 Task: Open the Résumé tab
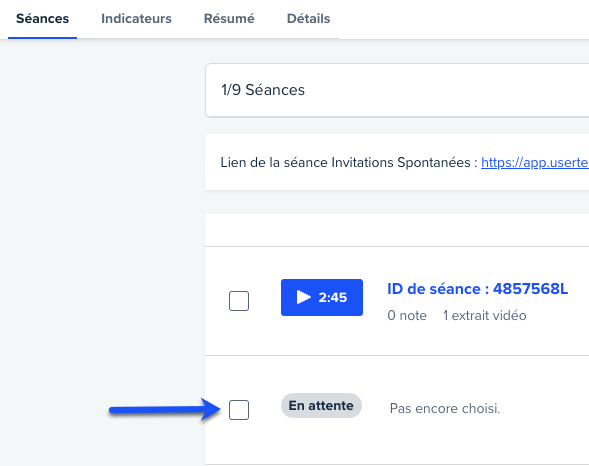229,18
